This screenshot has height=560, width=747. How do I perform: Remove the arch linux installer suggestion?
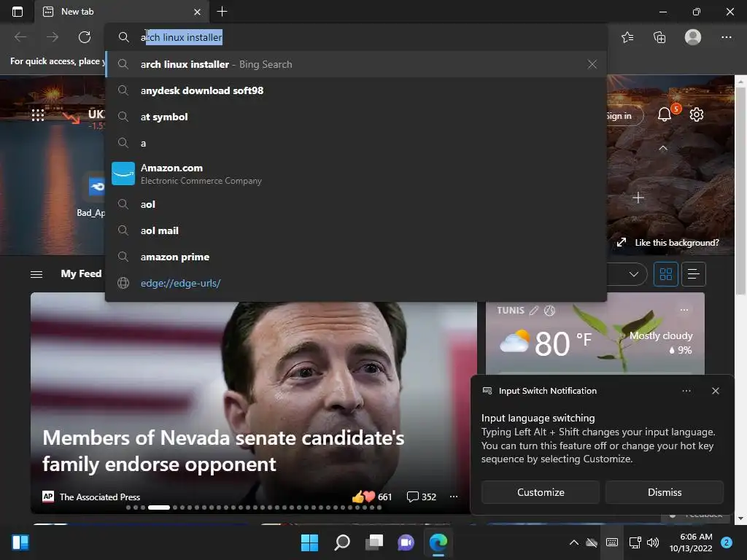tap(592, 64)
